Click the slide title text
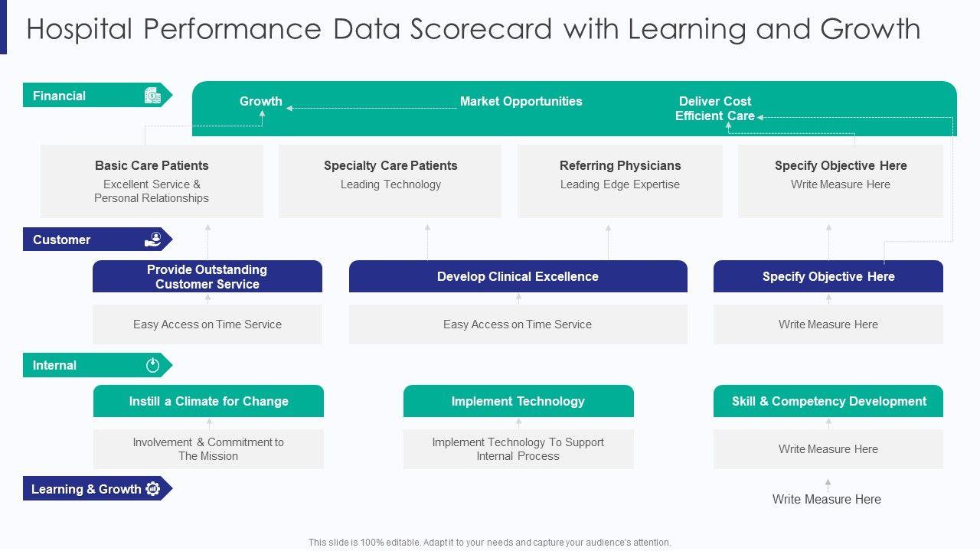 pyautogui.click(x=473, y=29)
